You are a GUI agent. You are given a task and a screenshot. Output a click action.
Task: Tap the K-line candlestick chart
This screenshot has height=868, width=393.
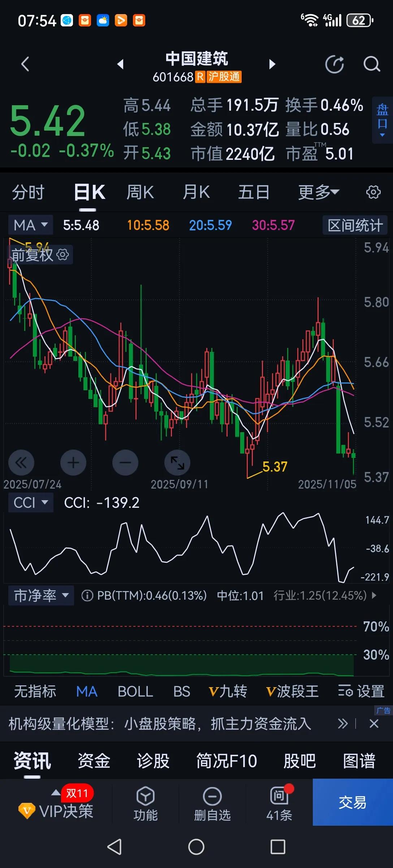[x=181, y=363]
